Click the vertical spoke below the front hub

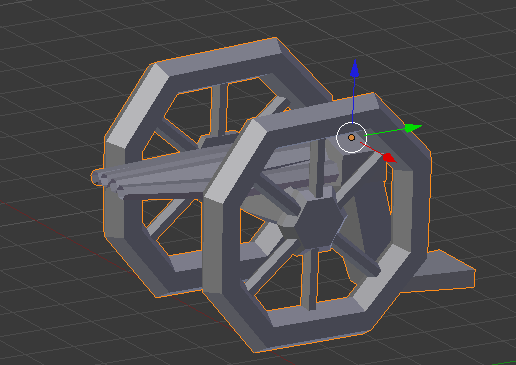(311, 278)
